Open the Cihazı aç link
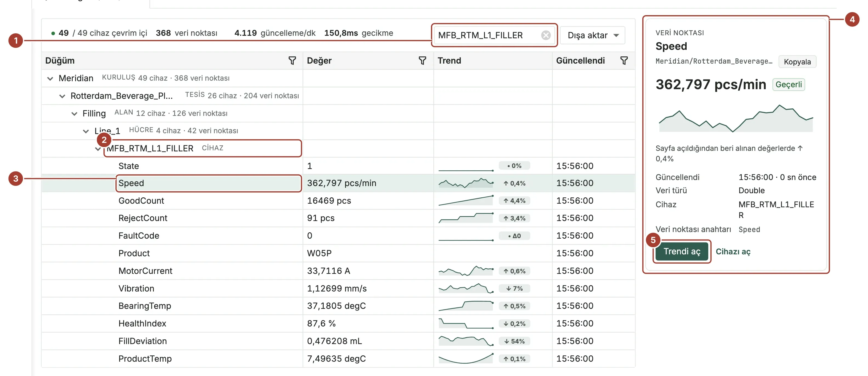The height and width of the screenshot is (376, 868). coord(733,252)
